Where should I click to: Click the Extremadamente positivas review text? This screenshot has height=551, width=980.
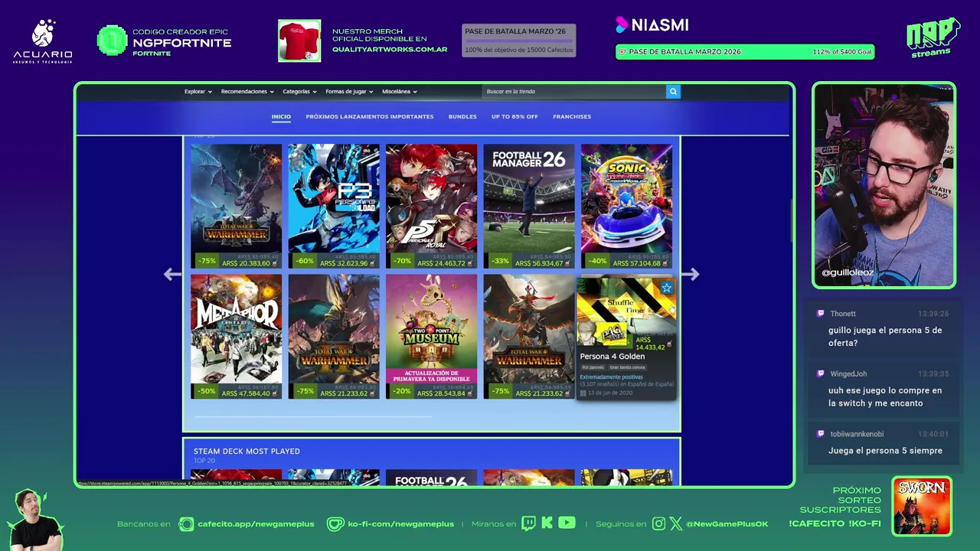[611, 377]
